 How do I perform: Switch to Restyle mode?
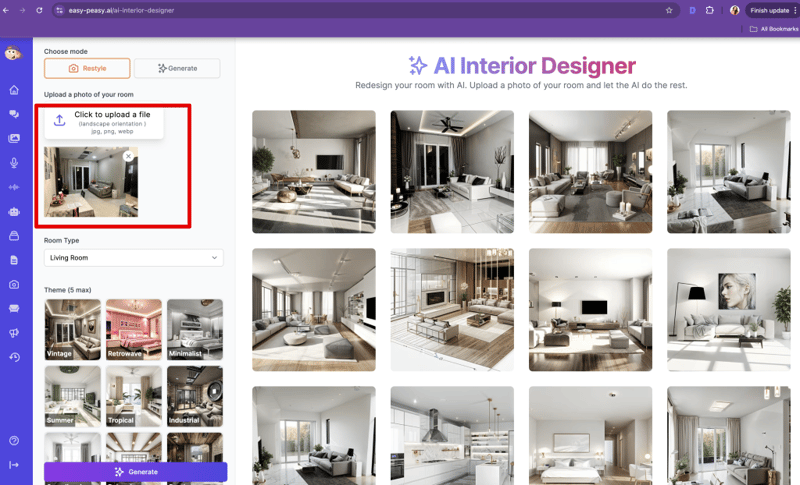(x=87, y=68)
